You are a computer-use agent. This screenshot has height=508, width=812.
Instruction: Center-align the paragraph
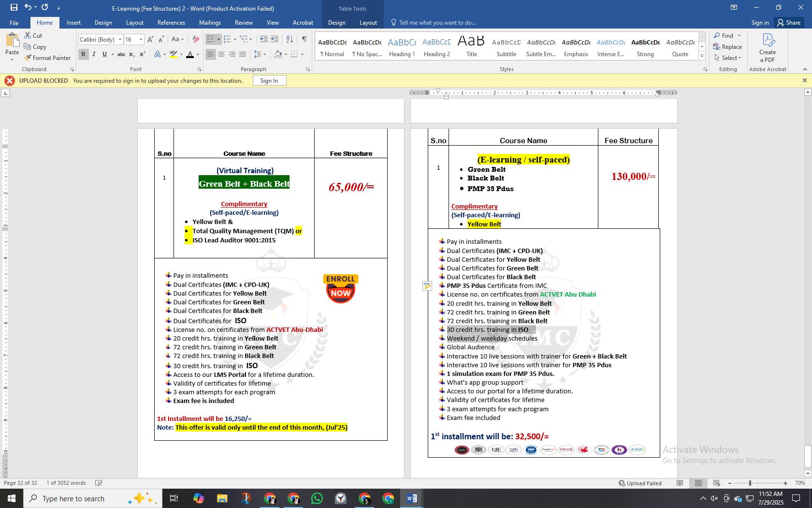221,54
